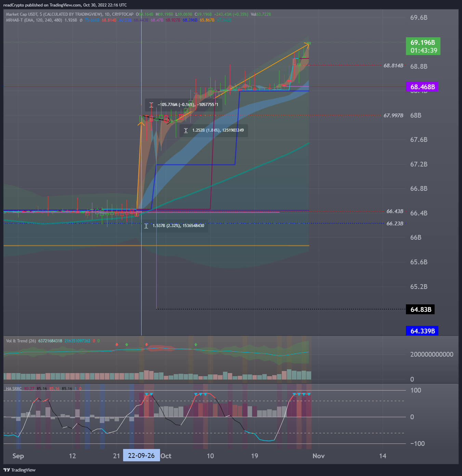Click the red down arrow above Sep 21
Screen dimensions: 462x476
(x=117, y=344)
